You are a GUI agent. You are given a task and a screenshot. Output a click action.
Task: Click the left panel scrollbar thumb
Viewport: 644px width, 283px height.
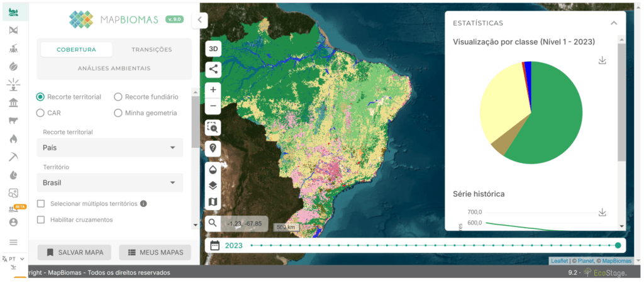coord(195,121)
